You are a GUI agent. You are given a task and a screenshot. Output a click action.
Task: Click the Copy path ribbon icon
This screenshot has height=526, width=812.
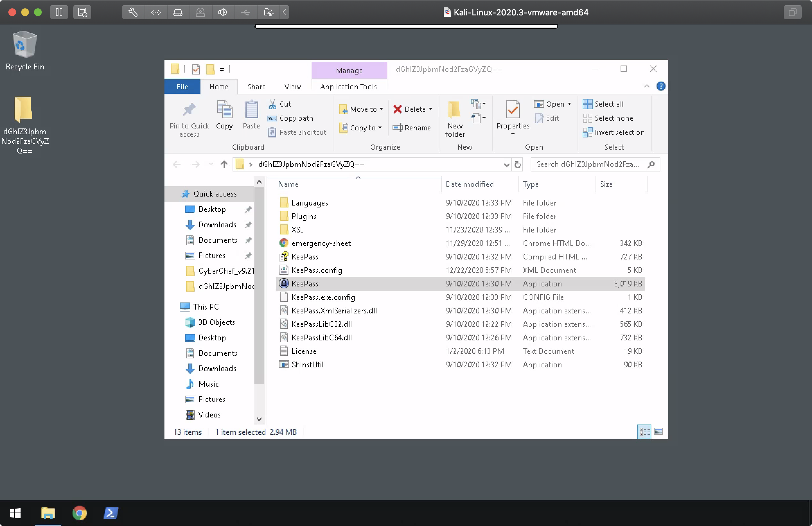(x=272, y=118)
